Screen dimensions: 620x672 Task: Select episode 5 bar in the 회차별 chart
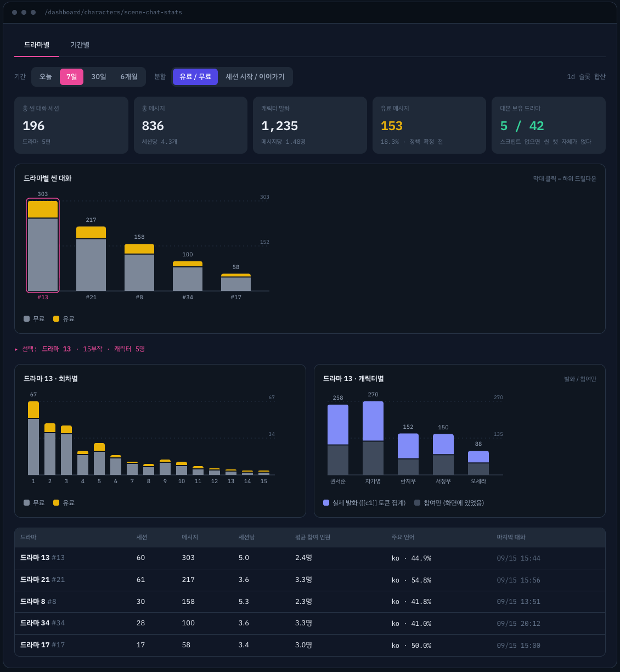99,459
